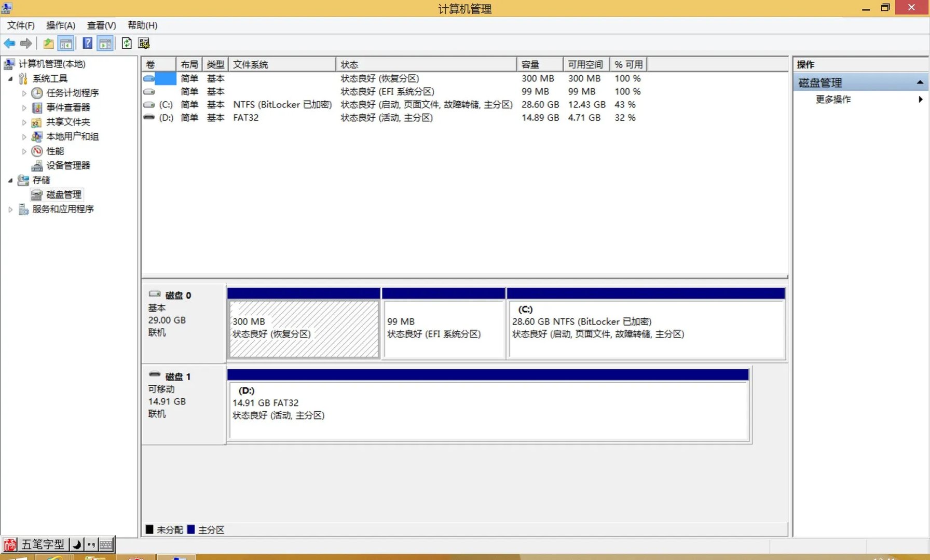Image resolution: width=930 pixels, height=560 pixels.
Task: Toggle the show/hide action pane icon
Action: pyautogui.click(x=105, y=44)
